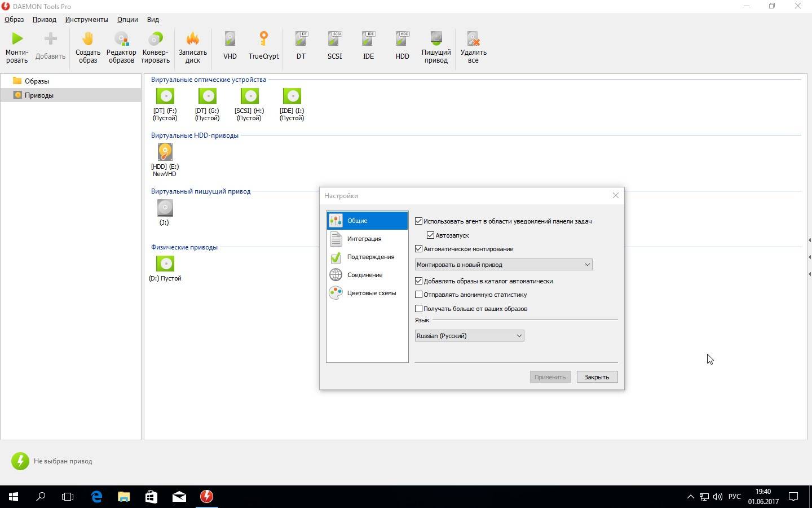Image resolution: width=812 pixels, height=508 pixels.
Task: Open Mail app from taskbar
Action: pyautogui.click(x=179, y=497)
